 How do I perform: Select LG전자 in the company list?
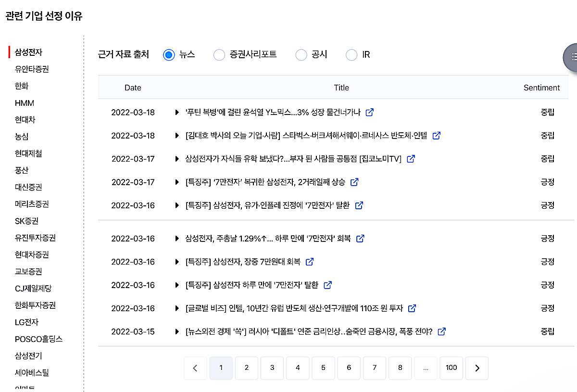[x=26, y=322]
